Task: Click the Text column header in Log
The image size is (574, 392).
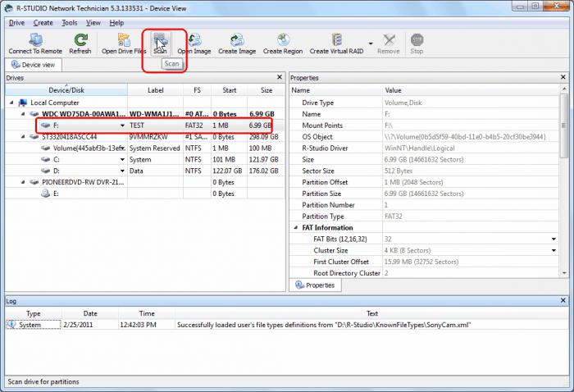Action: (372, 313)
